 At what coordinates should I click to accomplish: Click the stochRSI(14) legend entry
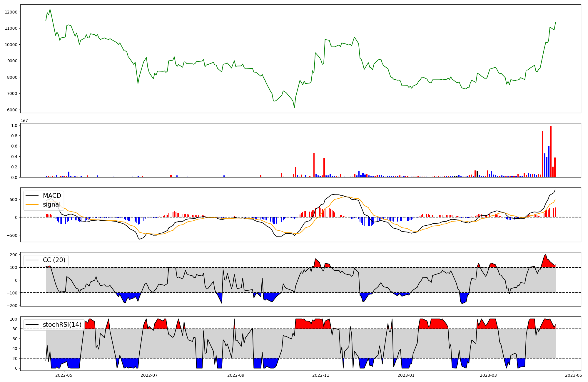point(62,324)
